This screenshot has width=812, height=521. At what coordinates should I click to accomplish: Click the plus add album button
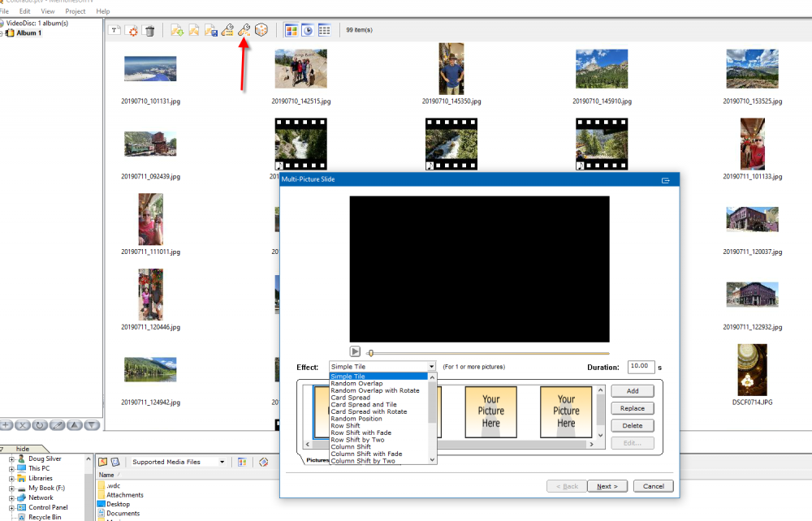(x=6, y=425)
